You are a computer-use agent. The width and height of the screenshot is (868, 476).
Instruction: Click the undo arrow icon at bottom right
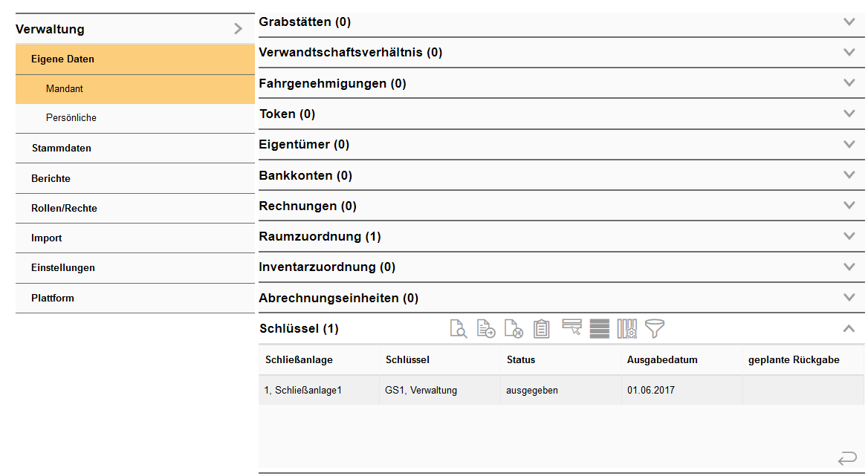(846, 459)
